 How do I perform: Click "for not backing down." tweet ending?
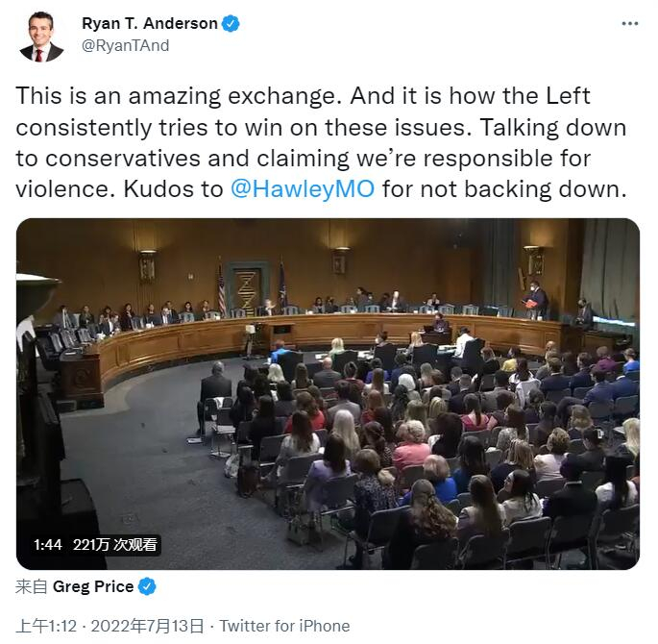(x=504, y=189)
